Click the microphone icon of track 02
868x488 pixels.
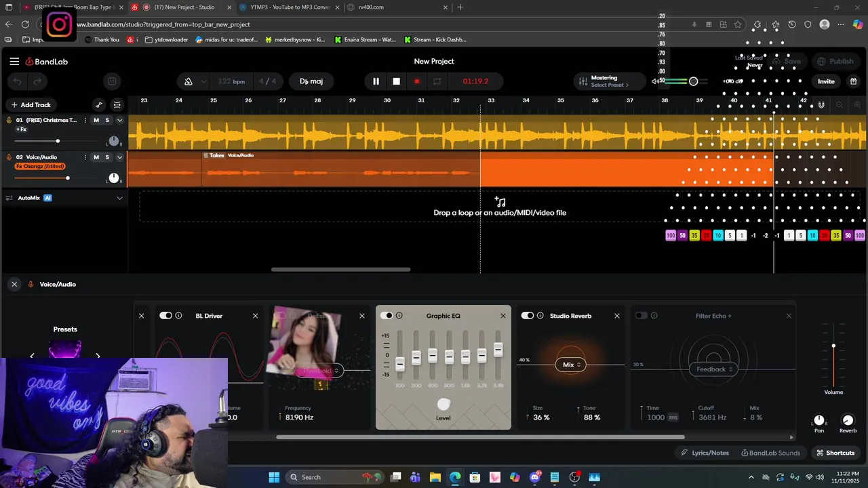tap(9, 157)
